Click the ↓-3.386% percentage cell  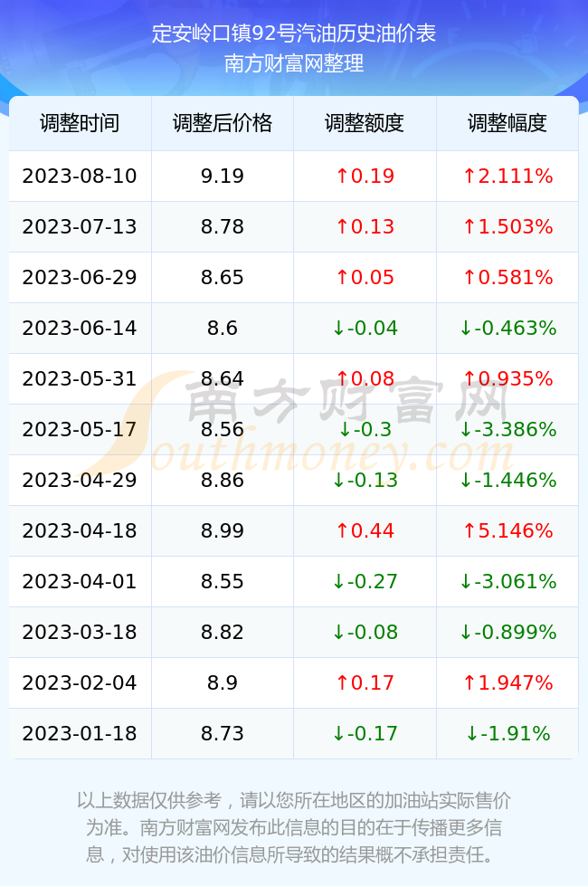coord(507,429)
